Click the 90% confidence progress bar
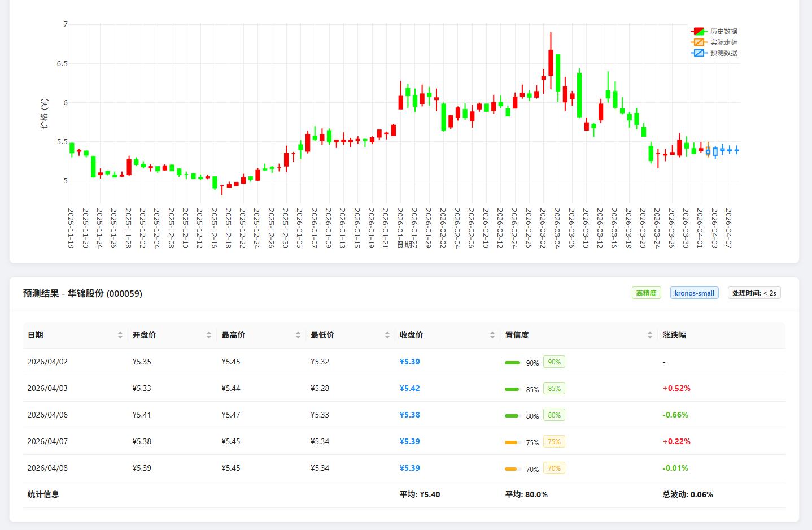 click(x=513, y=363)
